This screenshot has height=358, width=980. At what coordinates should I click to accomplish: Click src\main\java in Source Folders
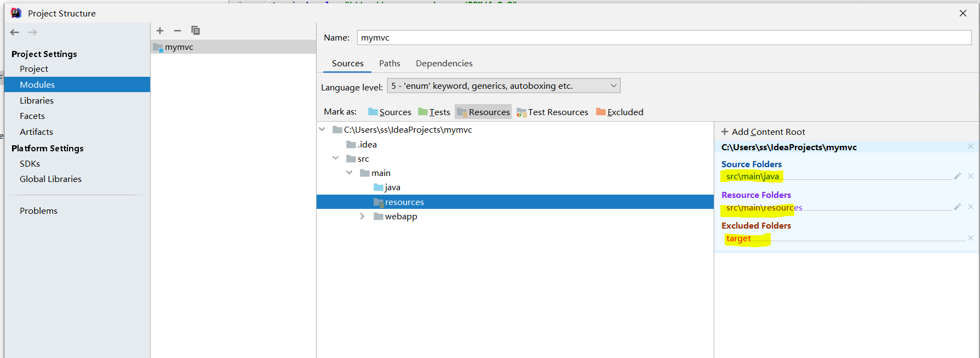[x=752, y=177]
